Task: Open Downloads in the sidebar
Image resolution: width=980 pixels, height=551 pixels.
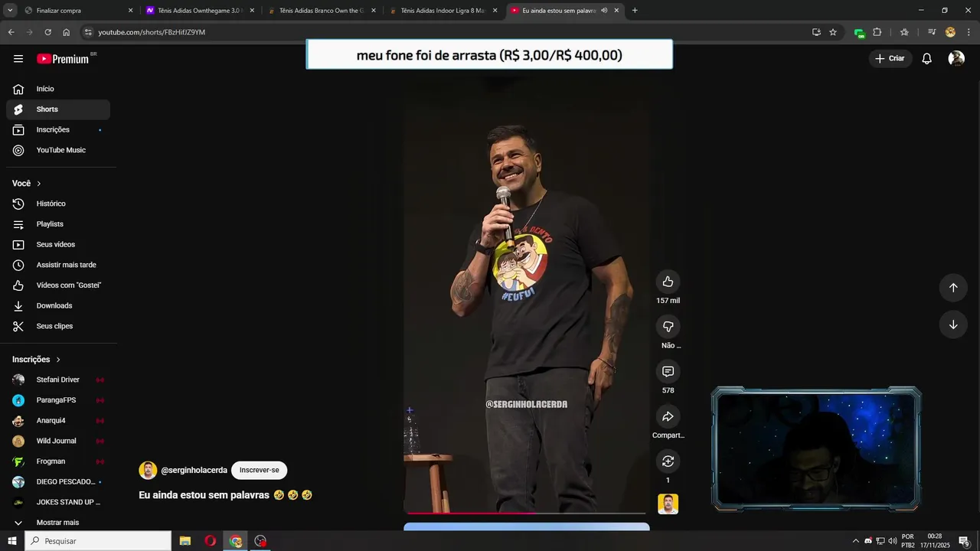Action: pos(58,305)
